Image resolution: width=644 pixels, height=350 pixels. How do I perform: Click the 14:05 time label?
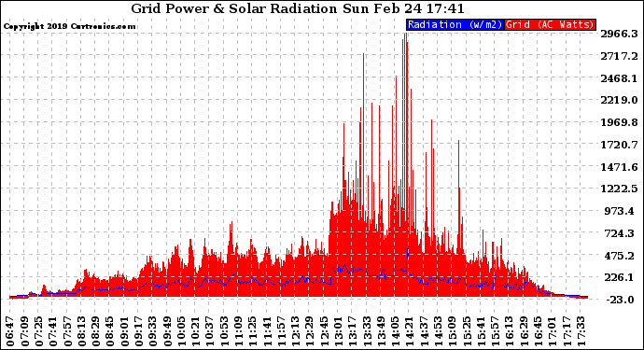click(395, 331)
